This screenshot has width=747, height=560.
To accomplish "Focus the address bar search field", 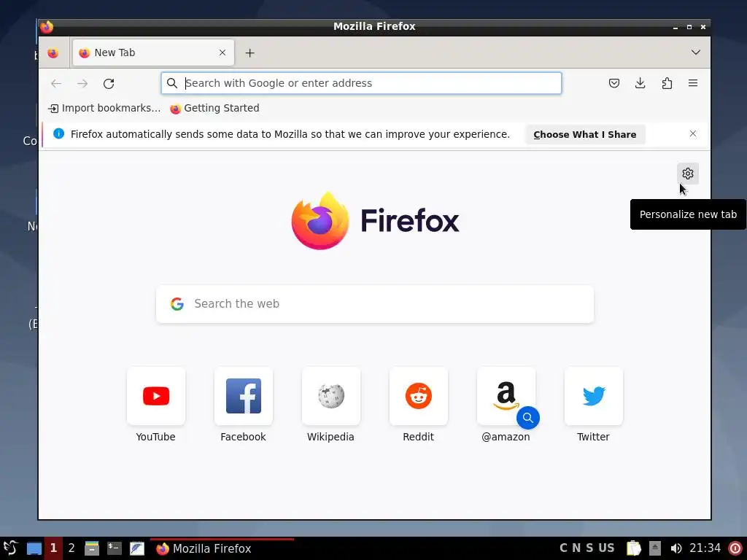I will pos(361,83).
